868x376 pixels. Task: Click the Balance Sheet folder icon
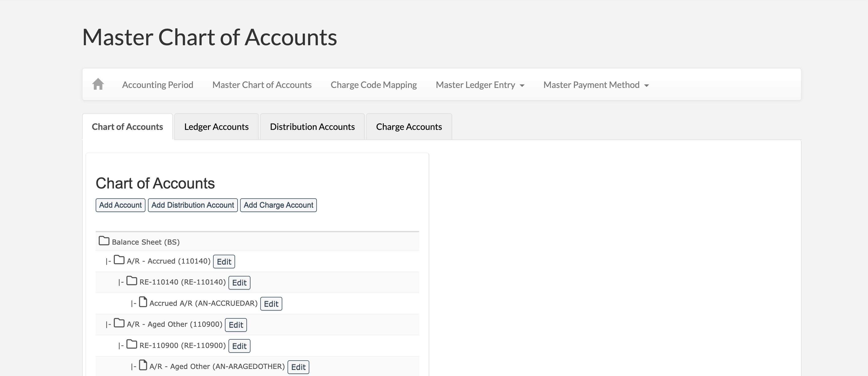(104, 241)
